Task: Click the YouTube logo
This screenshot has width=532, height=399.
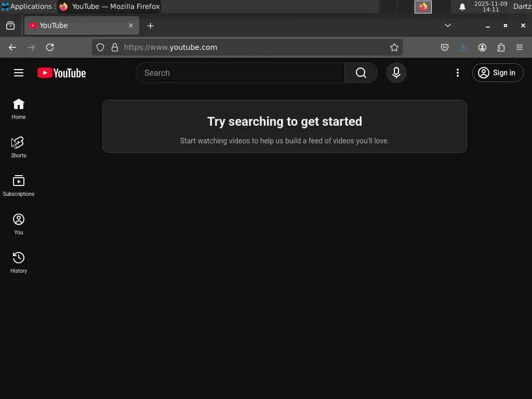Action: click(x=61, y=73)
